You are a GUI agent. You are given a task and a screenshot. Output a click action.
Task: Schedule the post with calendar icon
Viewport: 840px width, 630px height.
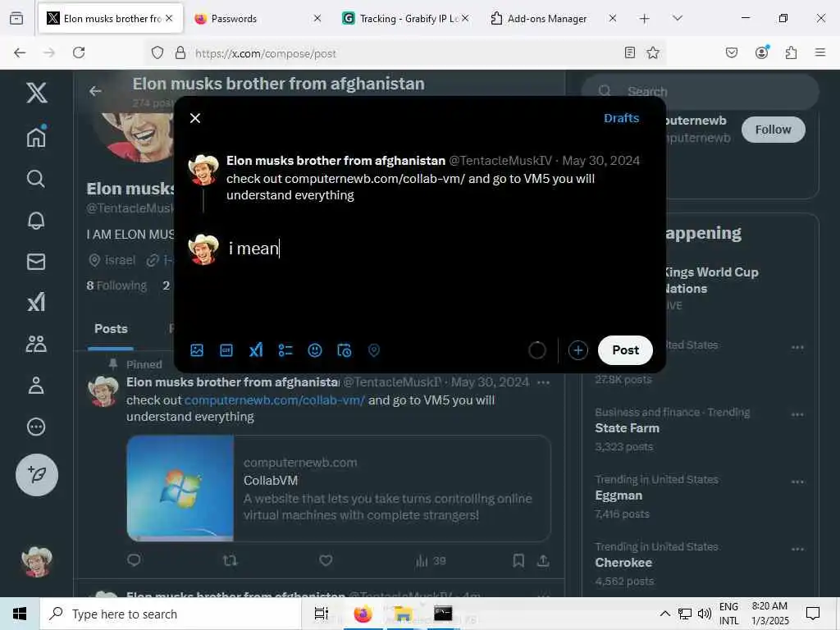pyautogui.click(x=345, y=350)
